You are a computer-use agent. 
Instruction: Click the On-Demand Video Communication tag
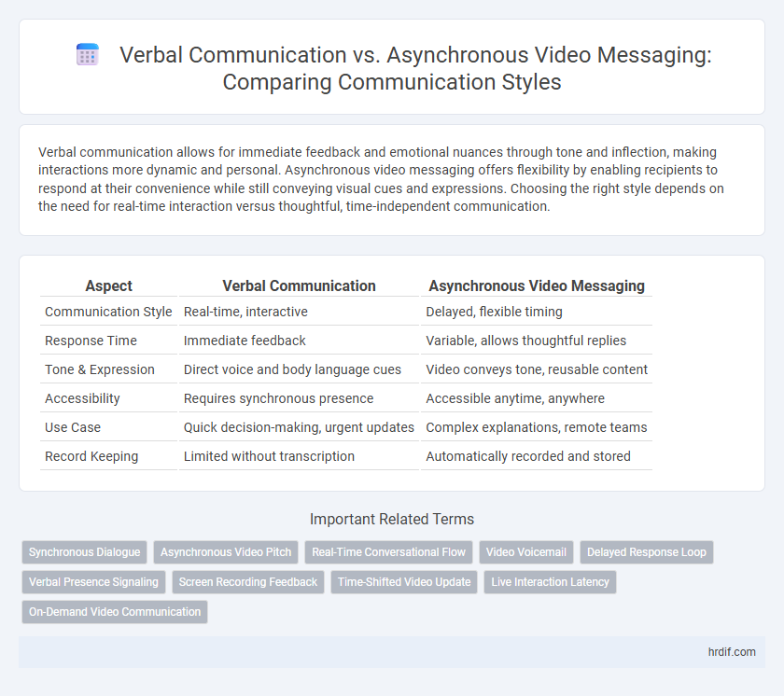[x=115, y=611]
